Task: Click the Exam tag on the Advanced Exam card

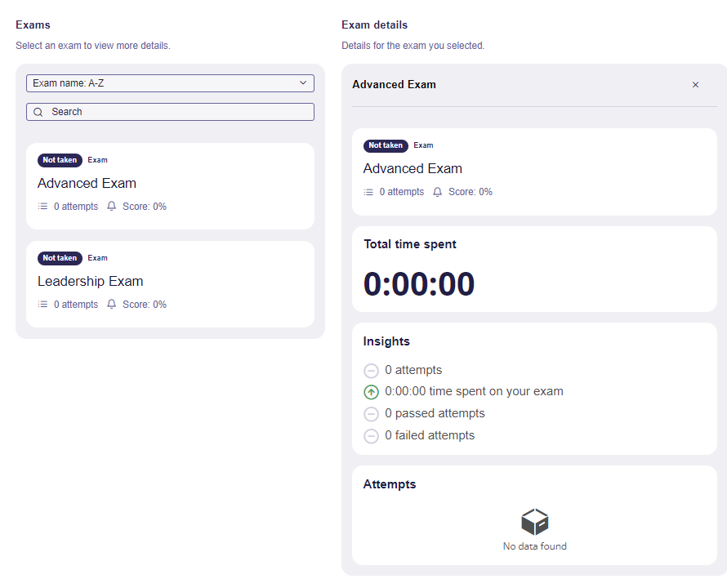Action: coord(97,160)
